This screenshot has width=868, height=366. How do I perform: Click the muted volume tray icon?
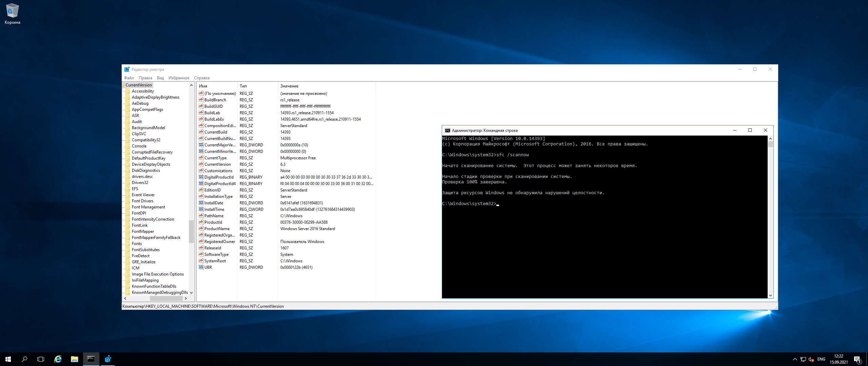pos(811,359)
